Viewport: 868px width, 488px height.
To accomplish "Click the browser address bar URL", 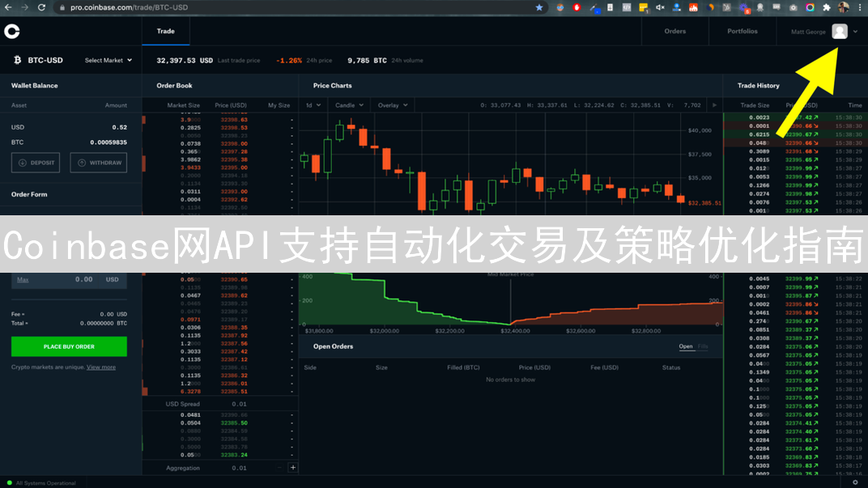I will point(129,7).
